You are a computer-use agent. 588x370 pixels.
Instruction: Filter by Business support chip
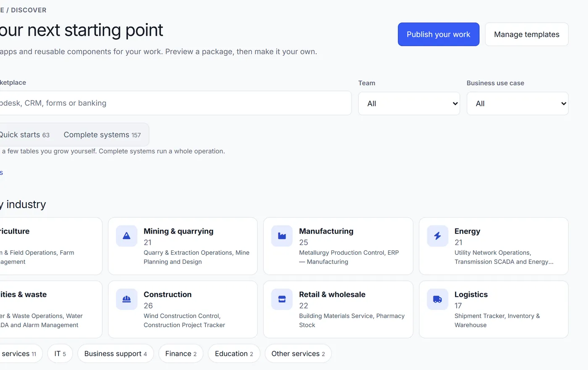115,354
